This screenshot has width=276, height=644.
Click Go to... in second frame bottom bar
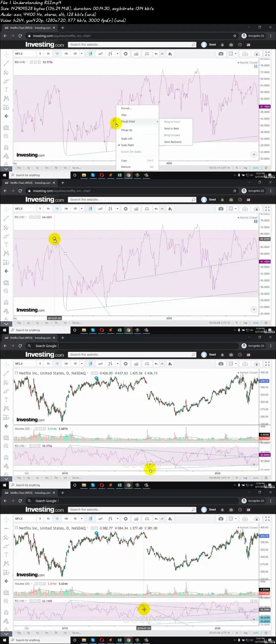tap(77, 323)
